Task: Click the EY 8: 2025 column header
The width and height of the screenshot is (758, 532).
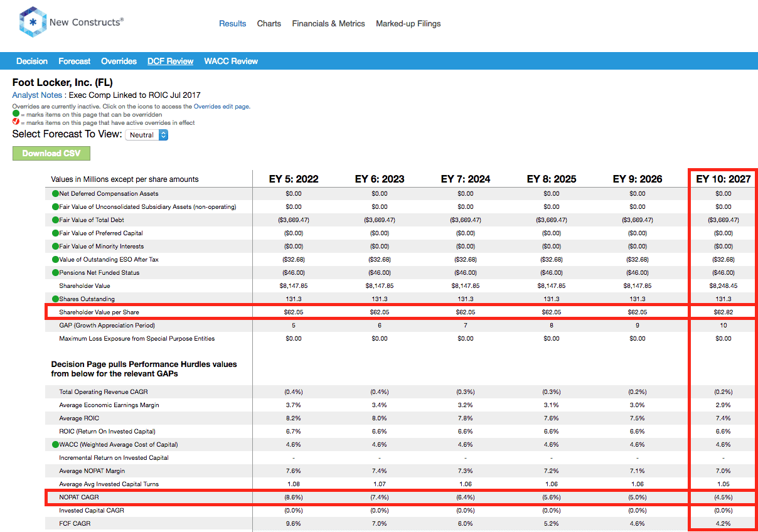Action: click(x=552, y=179)
